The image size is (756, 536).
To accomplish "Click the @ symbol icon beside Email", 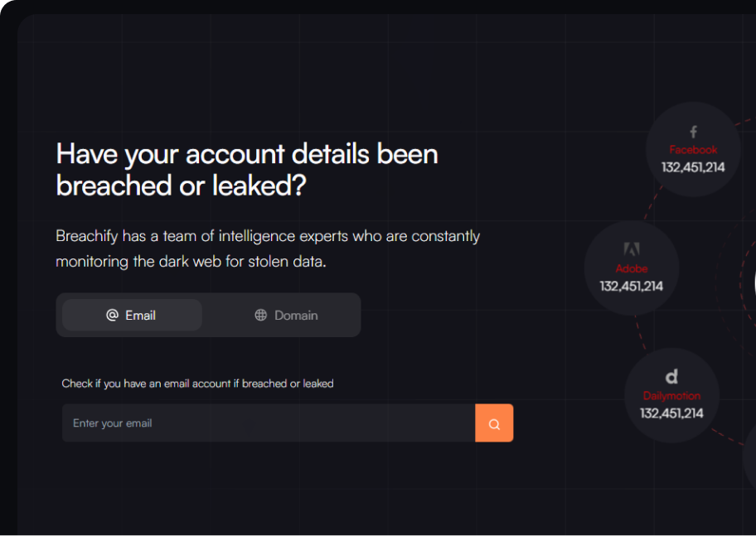I will [x=112, y=316].
